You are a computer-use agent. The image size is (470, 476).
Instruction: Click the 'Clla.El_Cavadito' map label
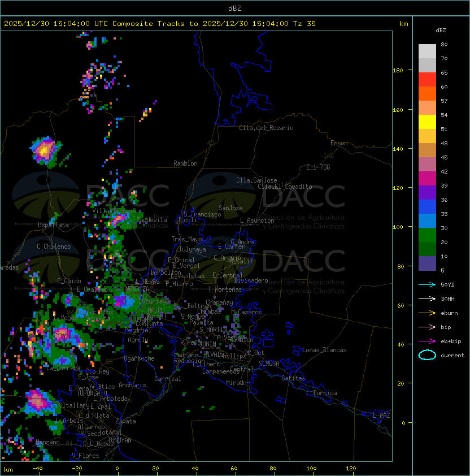point(285,187)
